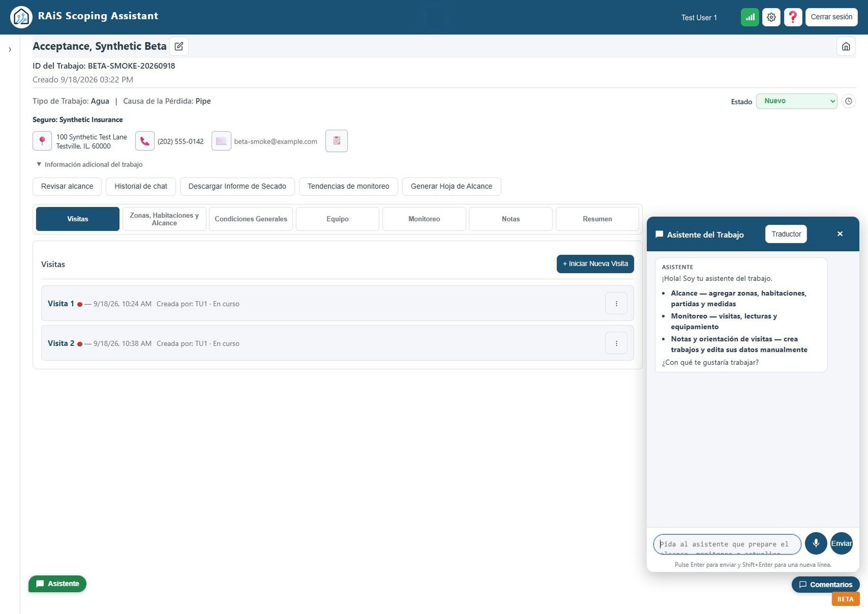868x614 pixels.
Task: Open status history clock icon
Action: pyautogui.click(x=848, y=101)
